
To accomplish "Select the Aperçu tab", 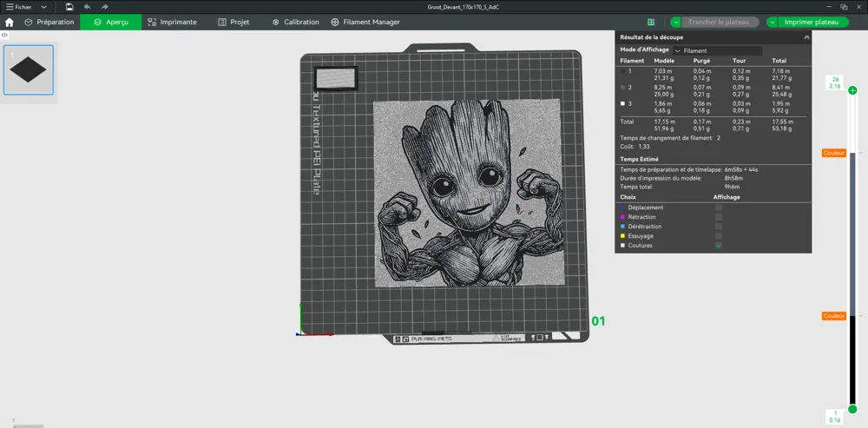I will pos(111,23).
